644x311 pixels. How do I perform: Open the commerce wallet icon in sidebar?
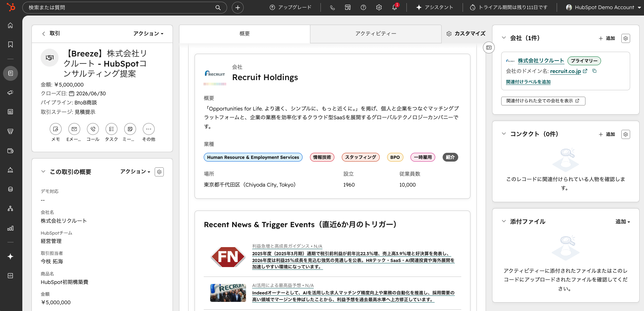coord(10,151)
